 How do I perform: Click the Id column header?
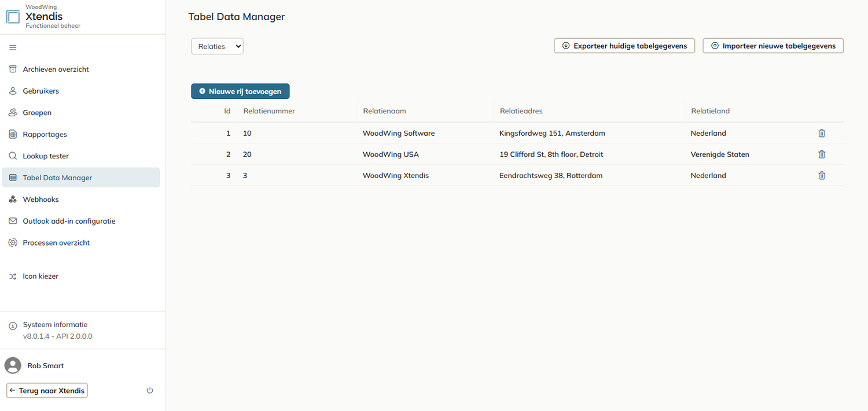pos(227,111)
